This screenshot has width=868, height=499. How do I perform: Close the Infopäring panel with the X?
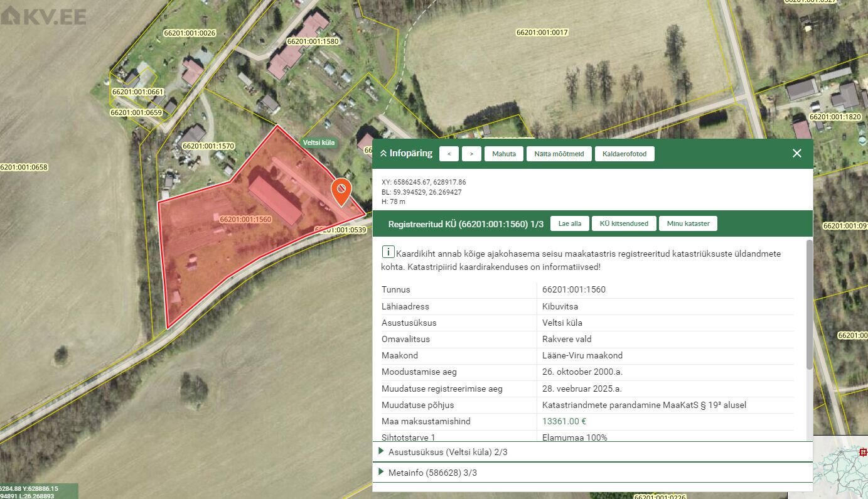coord(796,153)
